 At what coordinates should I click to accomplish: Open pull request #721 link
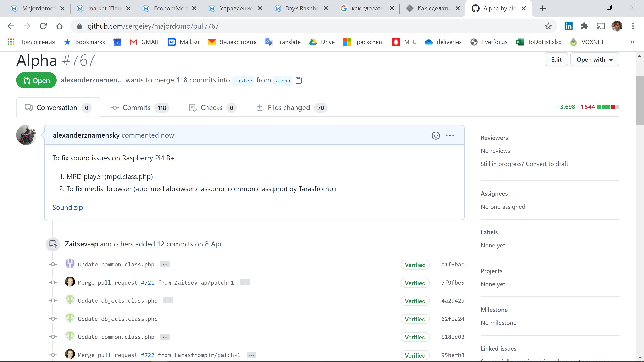point(148,283)
